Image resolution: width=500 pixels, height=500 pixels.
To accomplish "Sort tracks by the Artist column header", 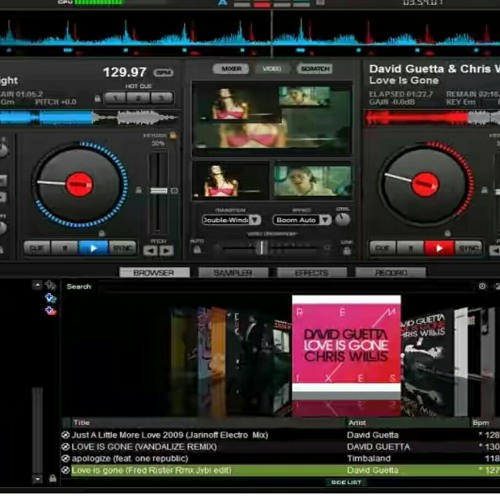I will point(407,423).
